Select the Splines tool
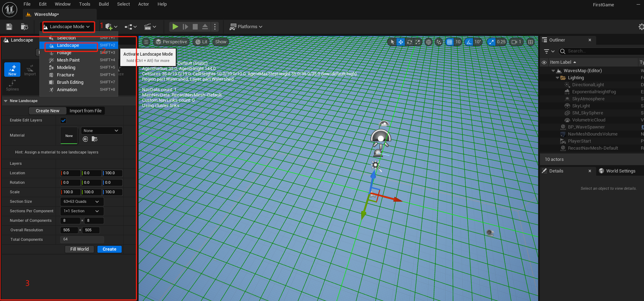Screen dimensions: 644x301 click(x=12, y=85)
